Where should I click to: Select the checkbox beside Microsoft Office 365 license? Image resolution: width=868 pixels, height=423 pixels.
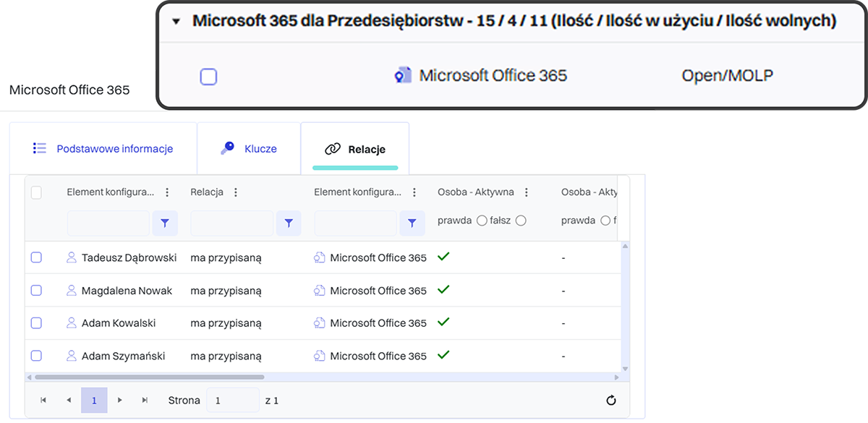(208, 77)
